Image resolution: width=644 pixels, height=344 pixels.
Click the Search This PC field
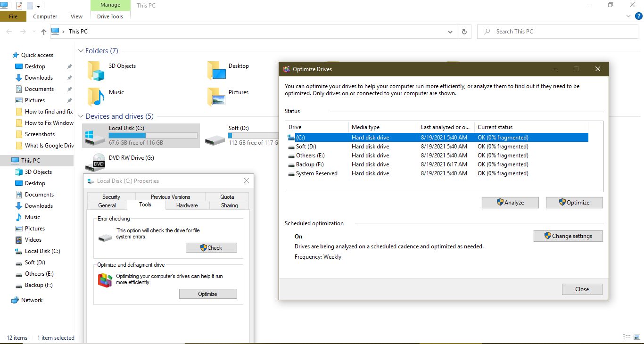coord(558,32)
